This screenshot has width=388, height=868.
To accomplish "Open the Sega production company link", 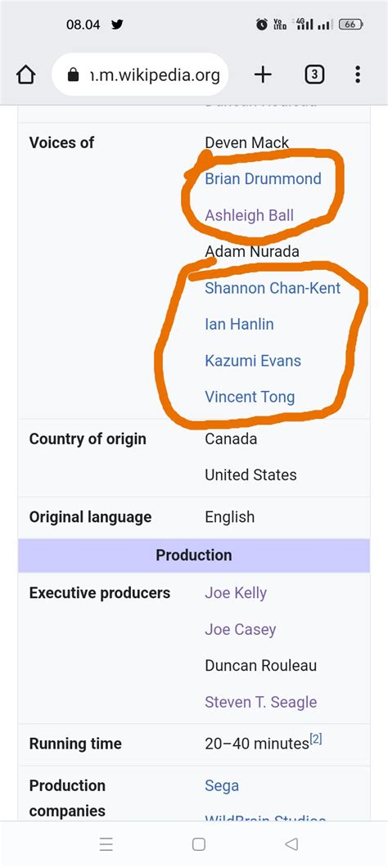I will tap(222, 785).
